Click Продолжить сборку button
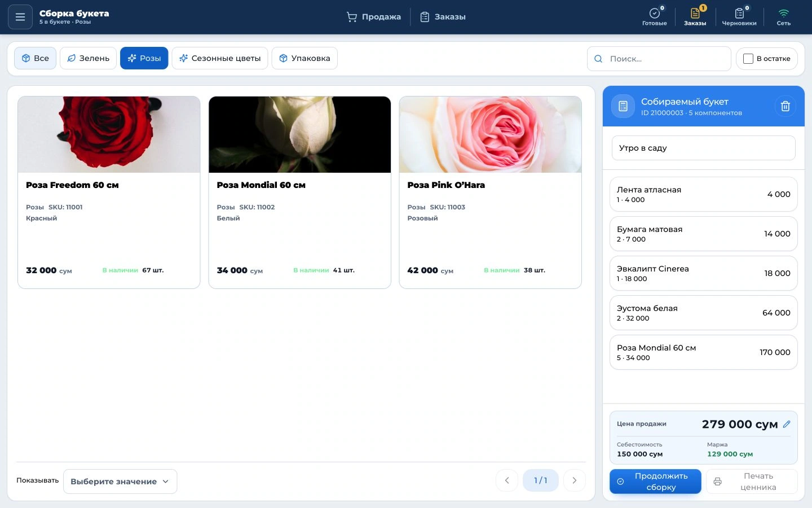812x508 pixels. click(x=655, y=481)
